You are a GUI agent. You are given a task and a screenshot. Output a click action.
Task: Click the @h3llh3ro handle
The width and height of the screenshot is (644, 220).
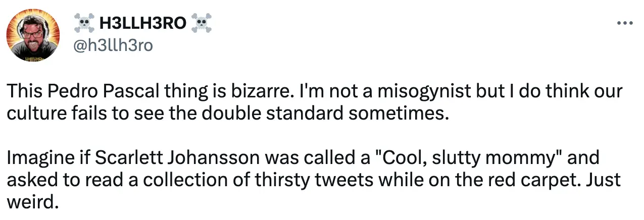point(113,46)
